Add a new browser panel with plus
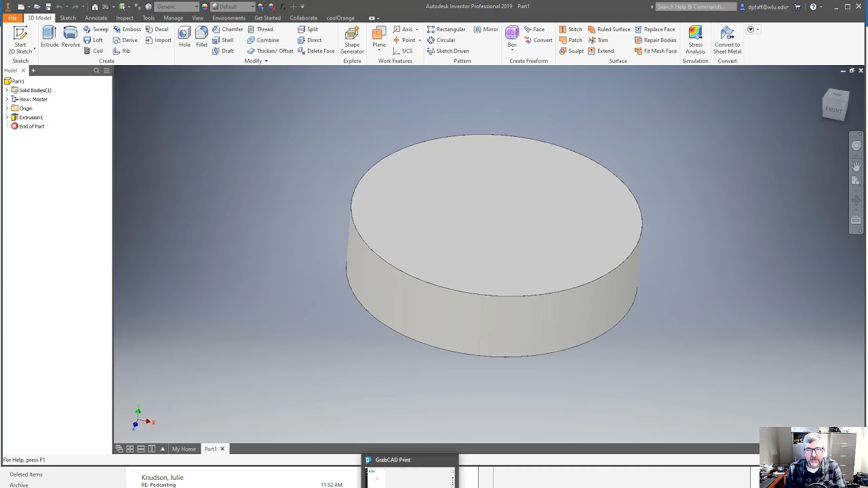Viewport: 868px width, 488px height. pos(33,70)
